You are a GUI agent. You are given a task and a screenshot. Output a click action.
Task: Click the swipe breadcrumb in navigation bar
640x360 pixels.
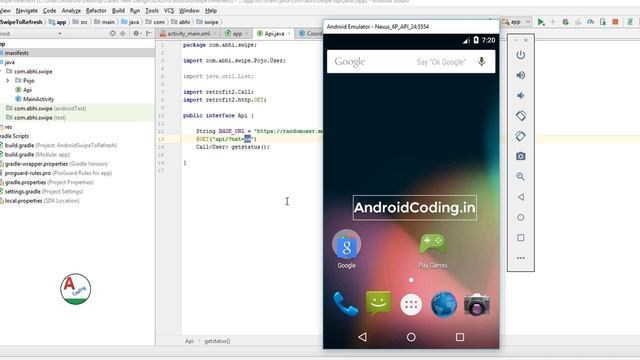(x=207, y=22)
